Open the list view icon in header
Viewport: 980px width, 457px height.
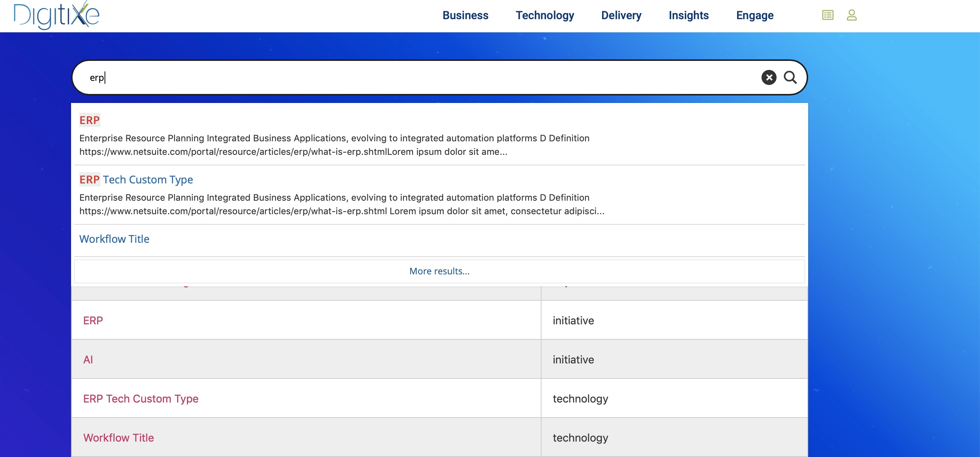[827, 15]
